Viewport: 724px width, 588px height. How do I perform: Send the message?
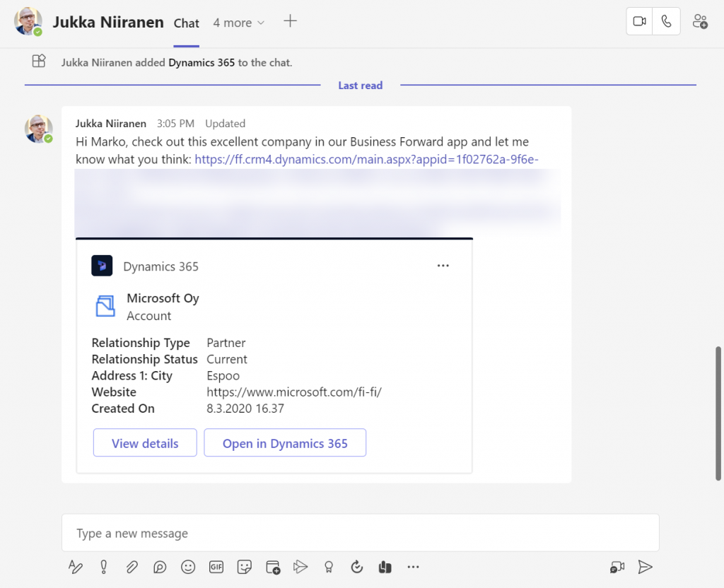[645, 567]
